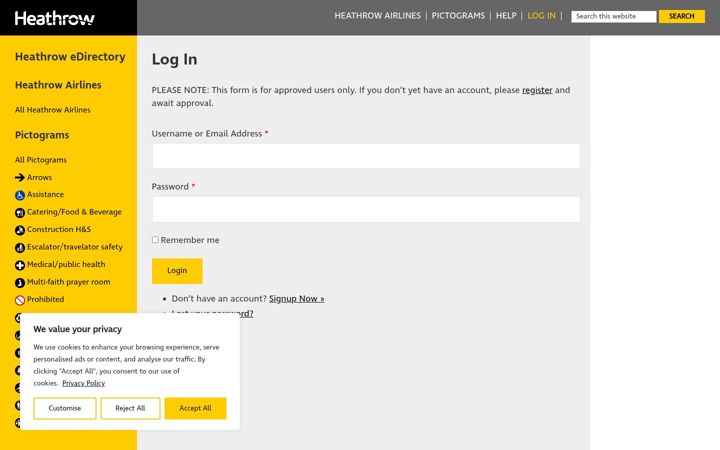Click the Heathrow logo

click(54, 18)
